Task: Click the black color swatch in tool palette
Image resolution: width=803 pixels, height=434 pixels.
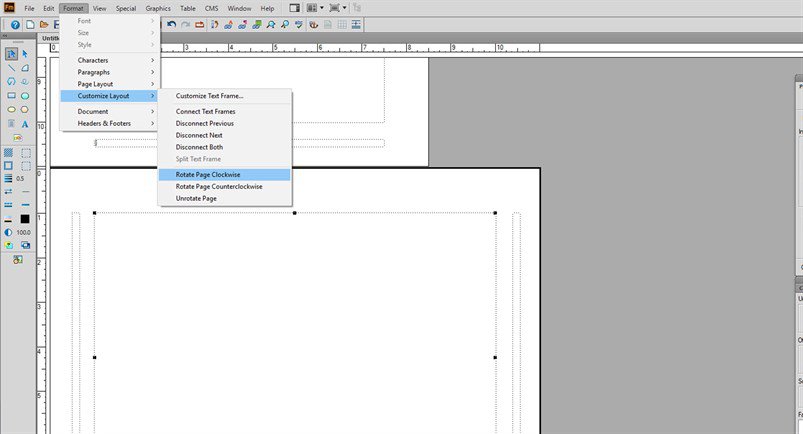Action: click(x=25, y=219)
